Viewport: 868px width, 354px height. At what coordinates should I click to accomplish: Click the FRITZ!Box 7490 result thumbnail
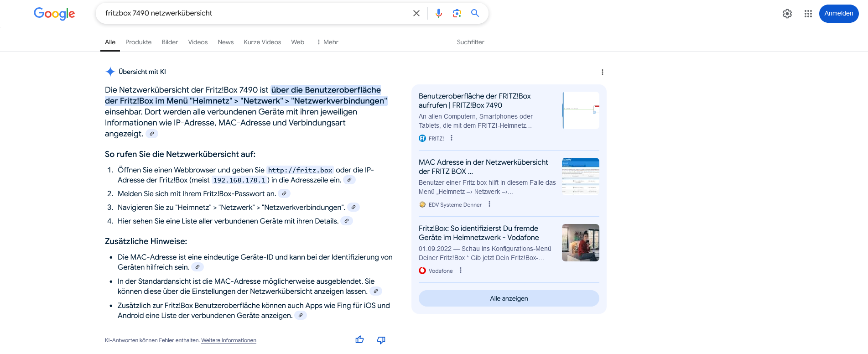tap(581, 110)
